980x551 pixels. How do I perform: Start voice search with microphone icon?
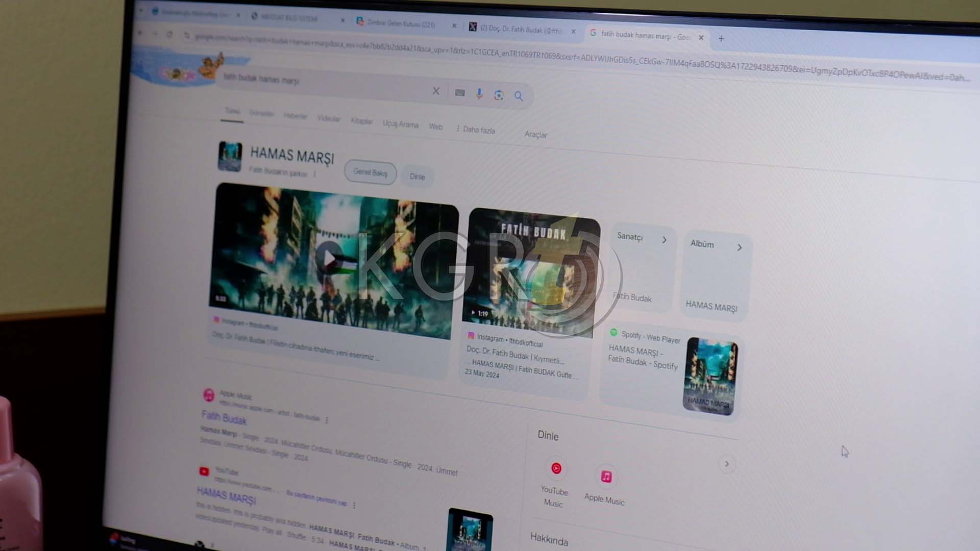click(x=479, y=93)
